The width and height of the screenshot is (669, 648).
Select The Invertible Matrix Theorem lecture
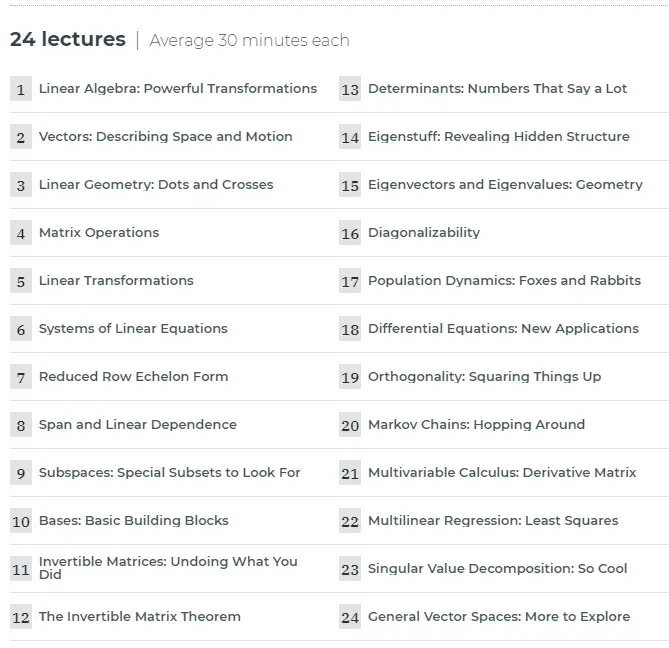(x=140, y=616)
